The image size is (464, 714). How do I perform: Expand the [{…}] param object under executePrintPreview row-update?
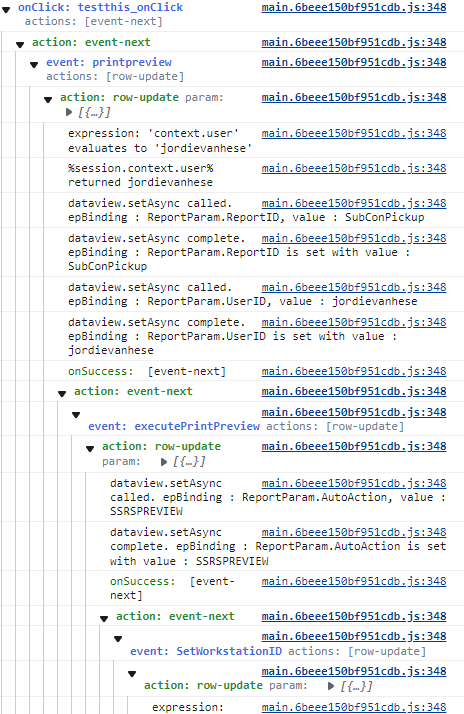(x=164, y=462)
